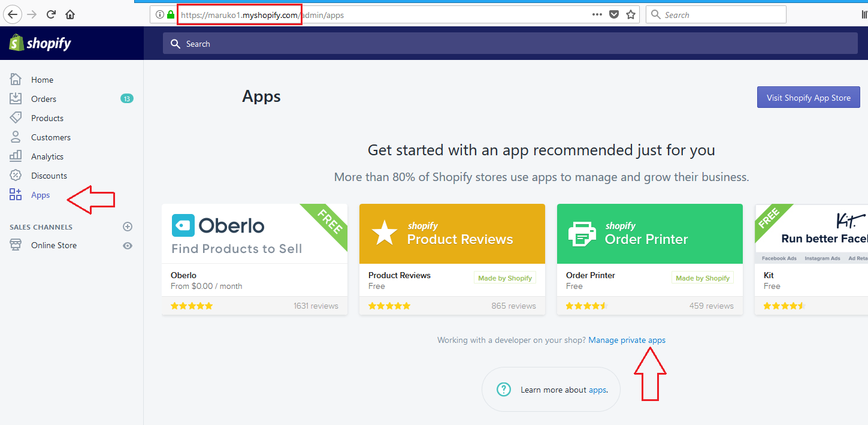
Task: Click the Online Store storefront icon
Action: 16,245
